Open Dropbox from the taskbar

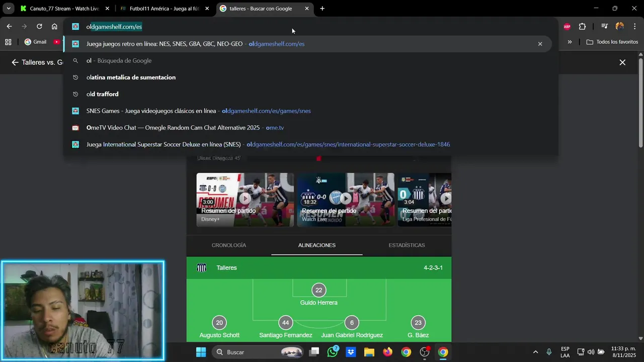tap(351, 352)
